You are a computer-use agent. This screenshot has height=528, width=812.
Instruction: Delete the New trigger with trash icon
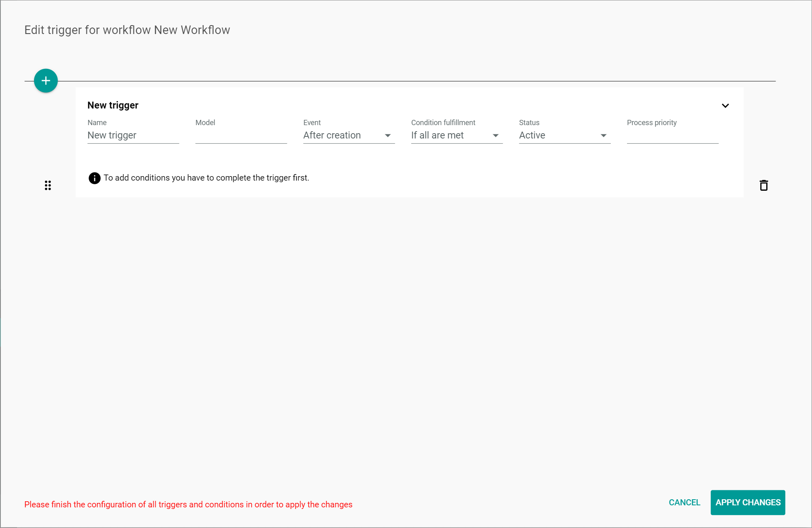tap(763, 185)
